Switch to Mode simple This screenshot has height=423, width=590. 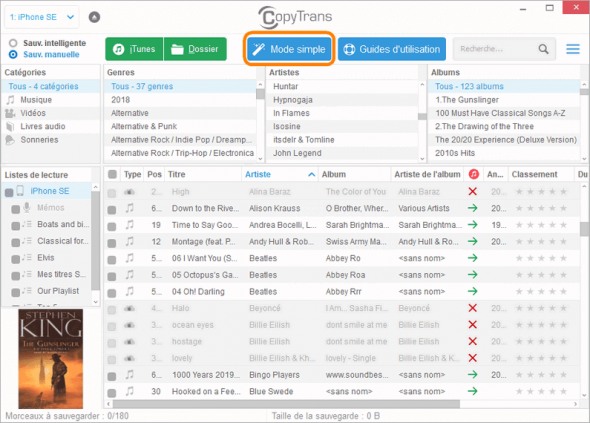click(289, 49)
